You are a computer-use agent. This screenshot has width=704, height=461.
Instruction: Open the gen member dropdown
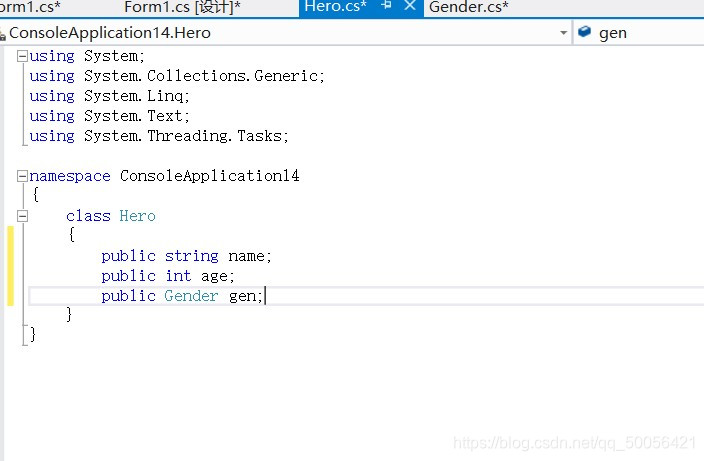point(640,33)
